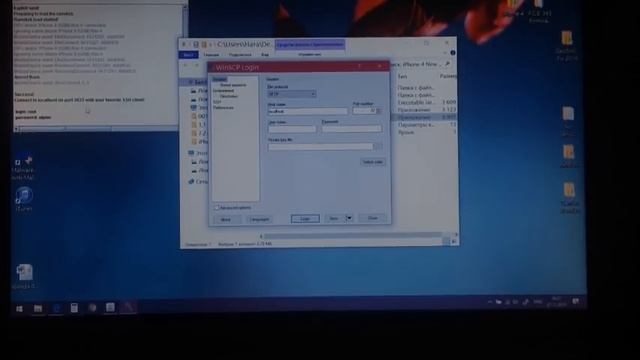Click the WinSCP Login help question mark
The width and height of the screenshot is (640, 360).
tap(360, 66)
